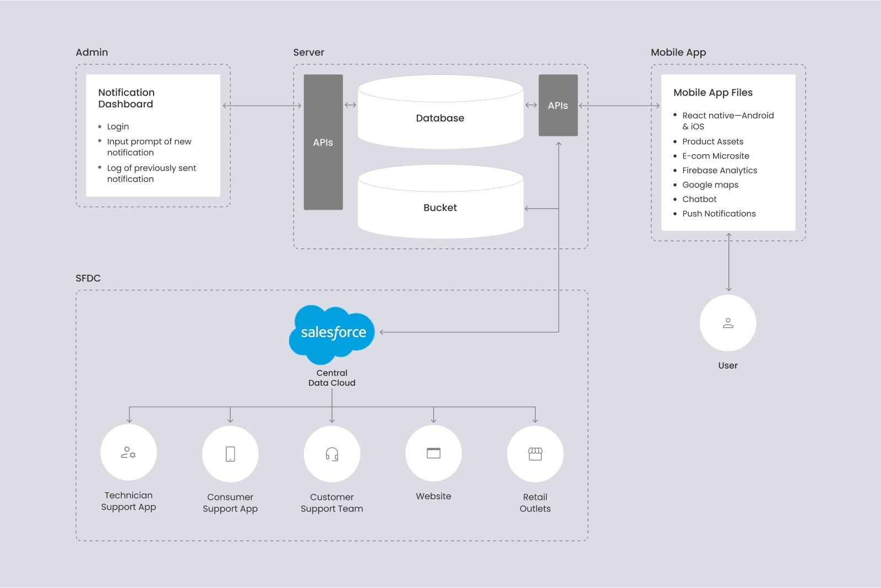Select the Website browser window icon
Image resolution: width=881 pixels, height=588 pixels.
point(433,453)
